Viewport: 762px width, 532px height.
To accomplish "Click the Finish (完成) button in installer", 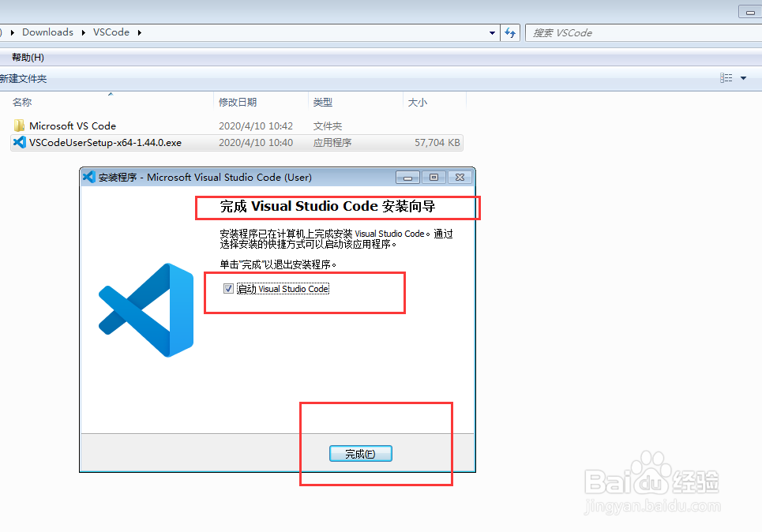I will point(361,453).
